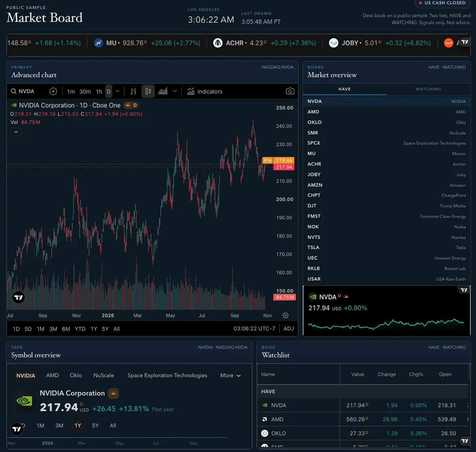This screenshot has width=476, height=452.
Task: Click the pre-market icon in chart legend
Action: (x=128, y=105)
